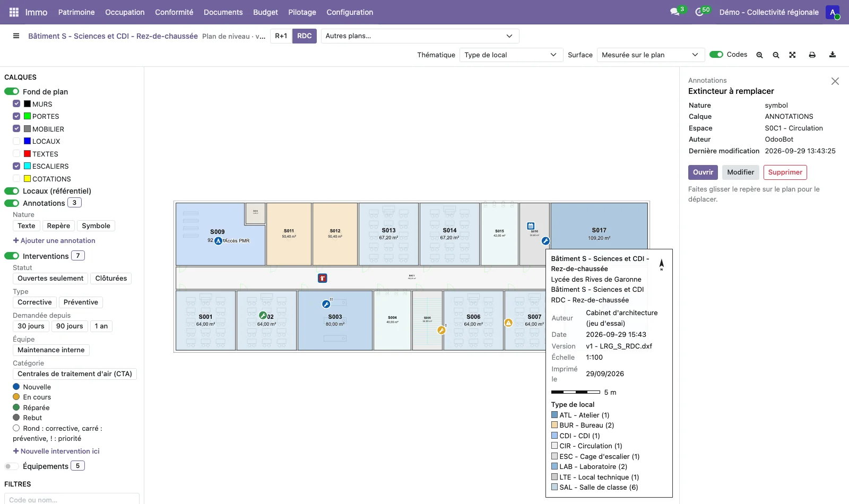Download the plan with download icon
This screenshot has width=849, height=504.
pyautogui.click(x=833, y=55)
